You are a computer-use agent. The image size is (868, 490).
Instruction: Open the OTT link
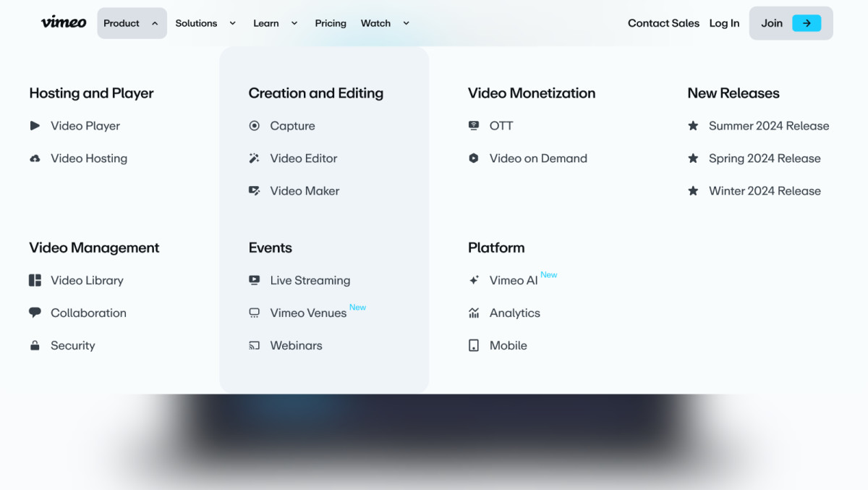coord(501,126)
